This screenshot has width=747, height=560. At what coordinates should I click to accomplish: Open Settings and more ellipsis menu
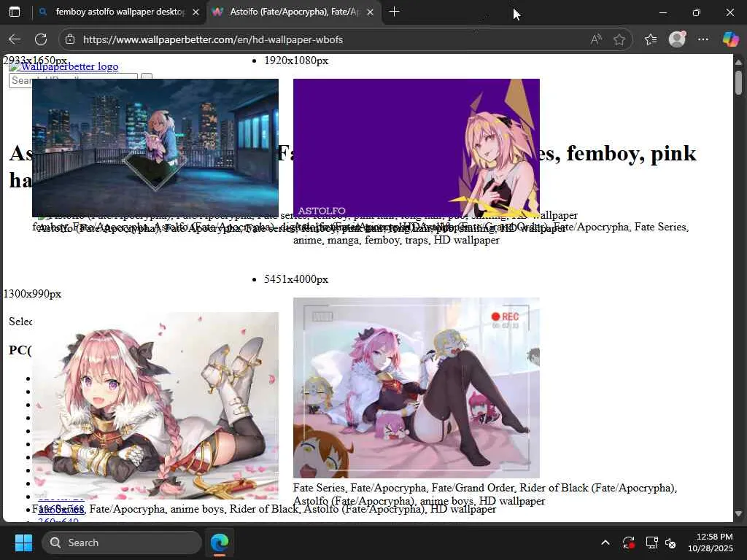703,39
